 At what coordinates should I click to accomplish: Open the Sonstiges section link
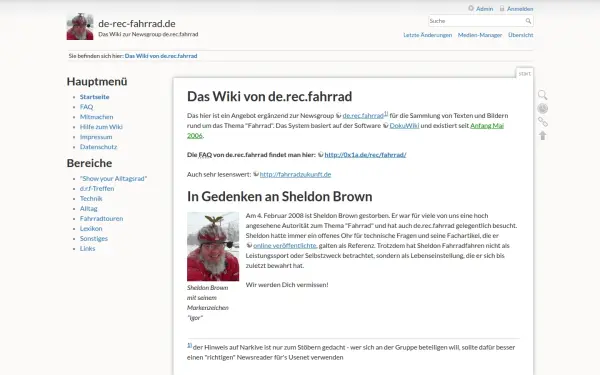(94, 238)
